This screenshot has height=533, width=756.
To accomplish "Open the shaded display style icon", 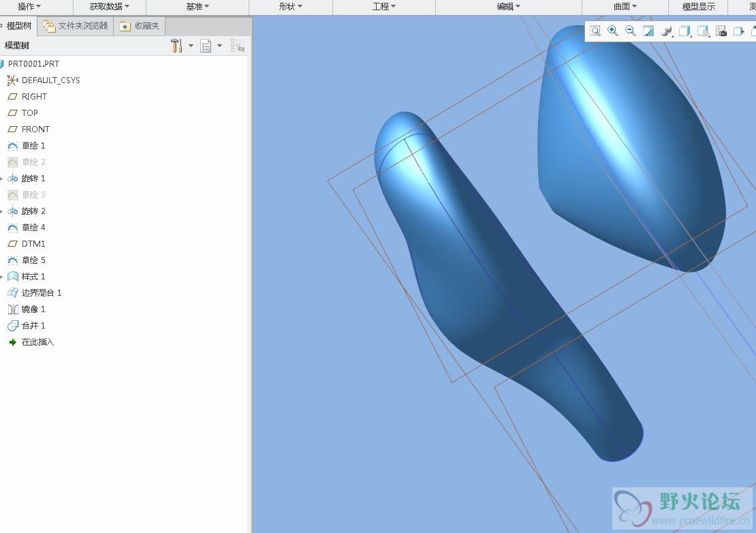I will click(x=667, y=31).
